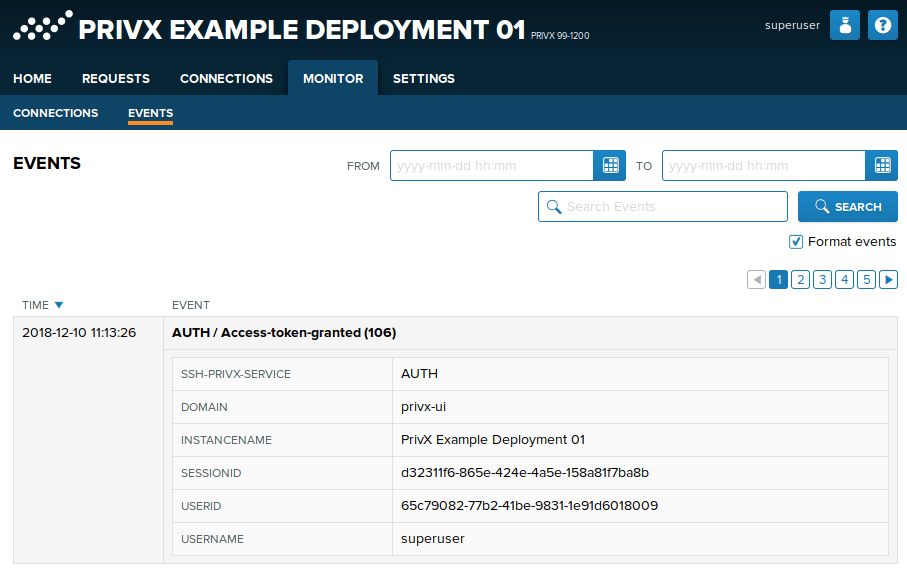Toggle the TIME sort arrow
The height and width of the screenshot is (569, 907).
click(58, 305)
